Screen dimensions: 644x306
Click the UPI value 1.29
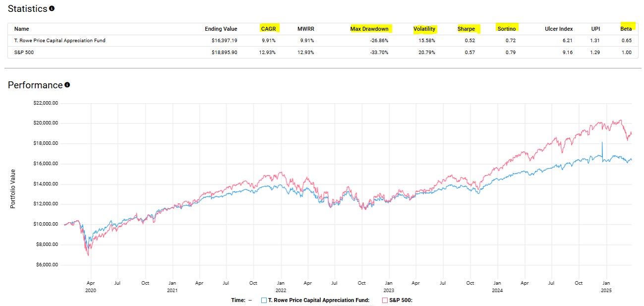(595, 52)
